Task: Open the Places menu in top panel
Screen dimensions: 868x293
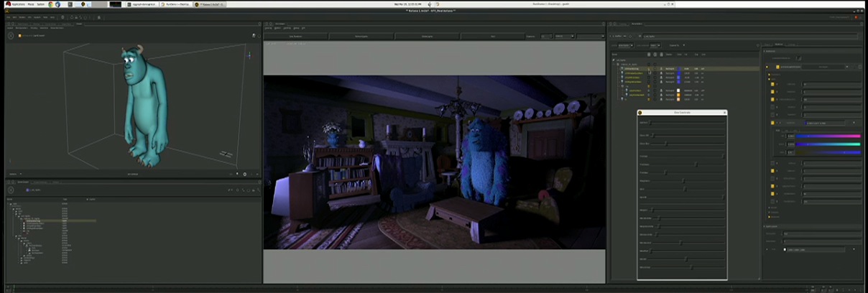Action: (x=31, y=4)
